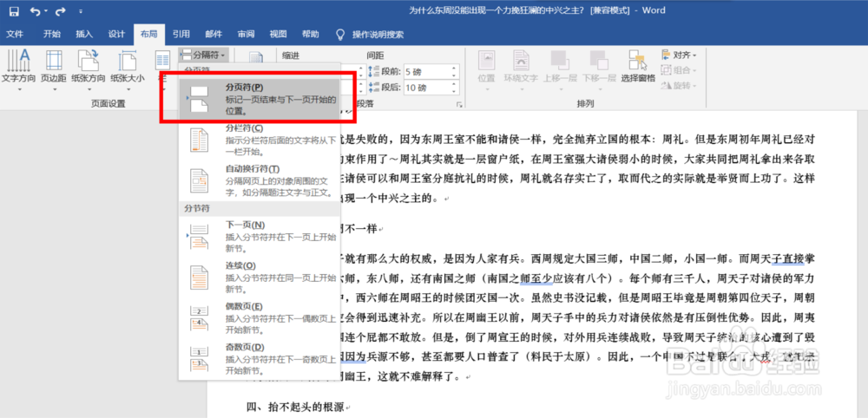Redo the last action
Viewport: 868px width, 418px height.
click(x=61, y=10)
